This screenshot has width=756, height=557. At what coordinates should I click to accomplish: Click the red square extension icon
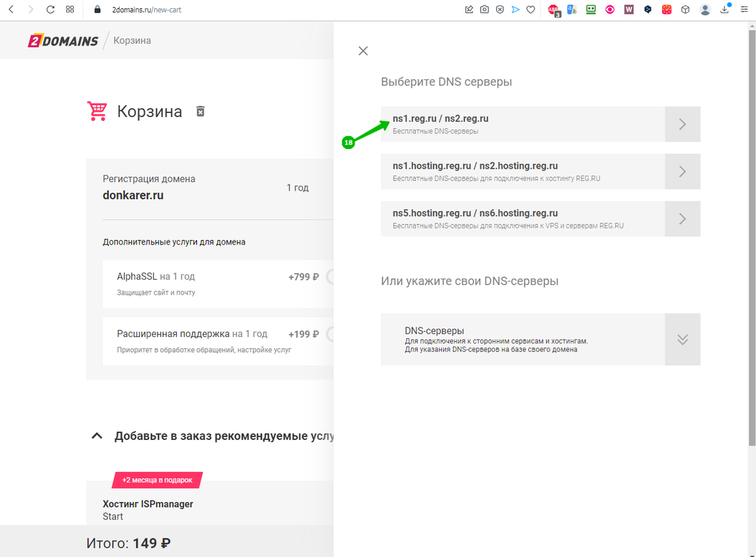tap(667, 9)
